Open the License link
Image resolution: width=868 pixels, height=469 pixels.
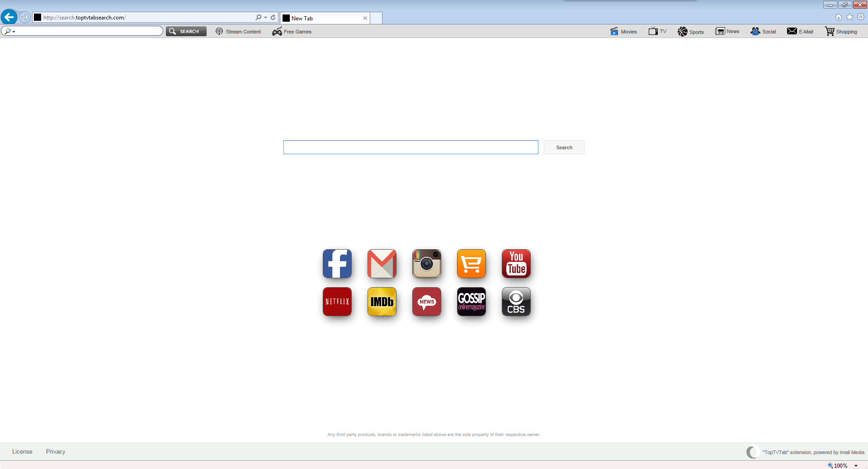(x=22, y=451)
